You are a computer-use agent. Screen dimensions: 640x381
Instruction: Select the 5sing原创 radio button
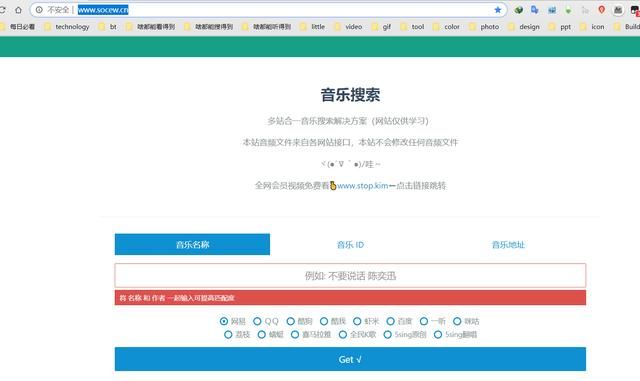pos(387,334)
